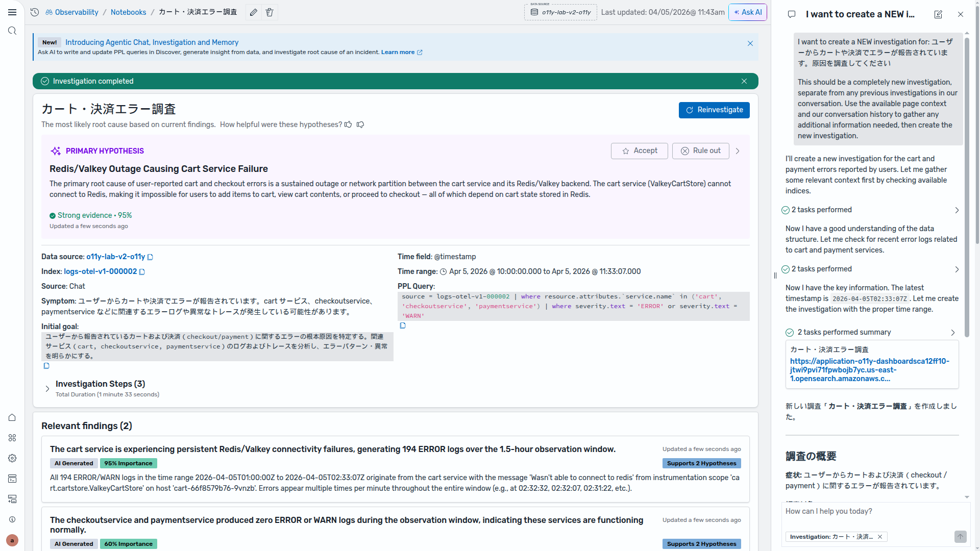Click the 'Relevant findings (2)' heading
The image size is (980, 551).
point(87,426)
